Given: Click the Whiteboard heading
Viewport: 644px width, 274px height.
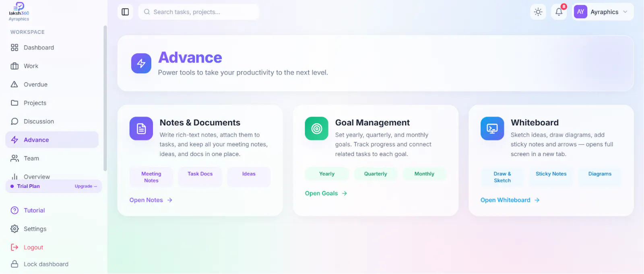Looking at the screenshot, I should 535,122.
